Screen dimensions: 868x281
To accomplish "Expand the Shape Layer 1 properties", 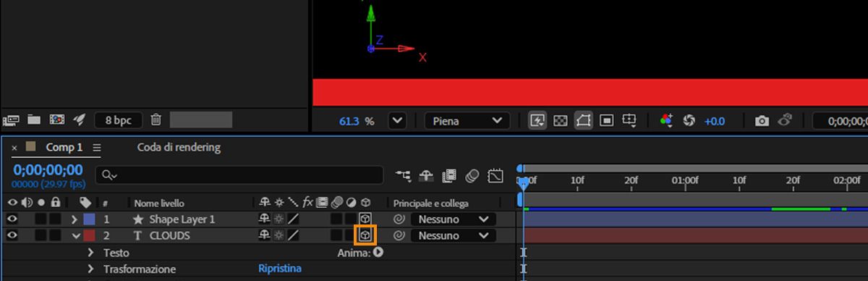I will click(x=75, y=219).
